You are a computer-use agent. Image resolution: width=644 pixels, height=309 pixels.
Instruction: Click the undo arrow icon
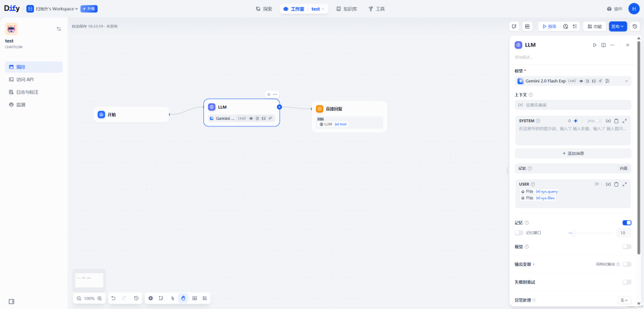click(x=113, y=298)
